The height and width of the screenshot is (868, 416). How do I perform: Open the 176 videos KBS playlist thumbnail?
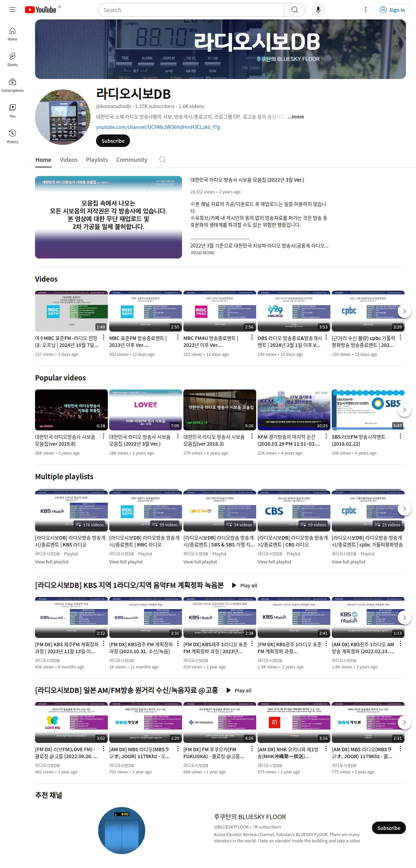tap(71, 511)
